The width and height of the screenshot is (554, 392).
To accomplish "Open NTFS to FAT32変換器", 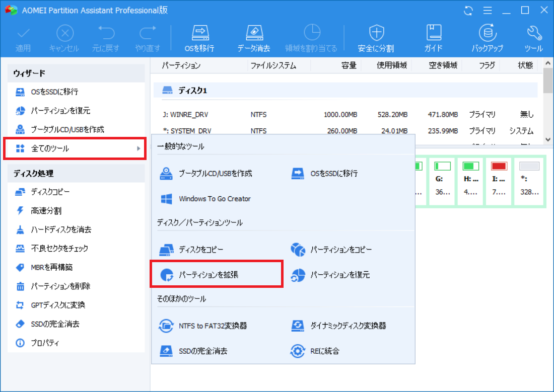I will (203, 326).
